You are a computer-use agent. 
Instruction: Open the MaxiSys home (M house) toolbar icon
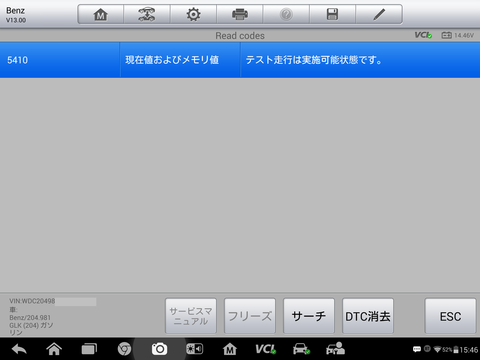[101, 14]
